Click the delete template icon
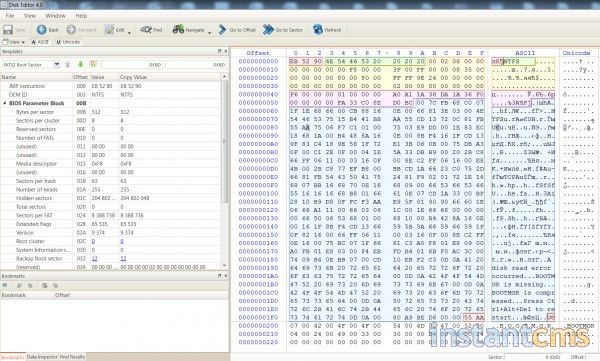The image size is (600, 361). coord(67,65)
